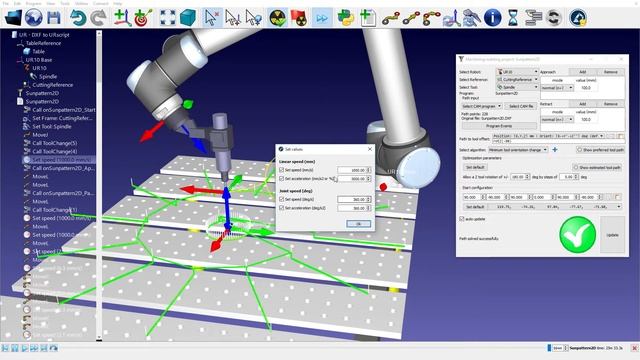Open the Select CAM program dropdown
Image resolution: width=640 pixels, height=360 pixels.
click(482, 106)
